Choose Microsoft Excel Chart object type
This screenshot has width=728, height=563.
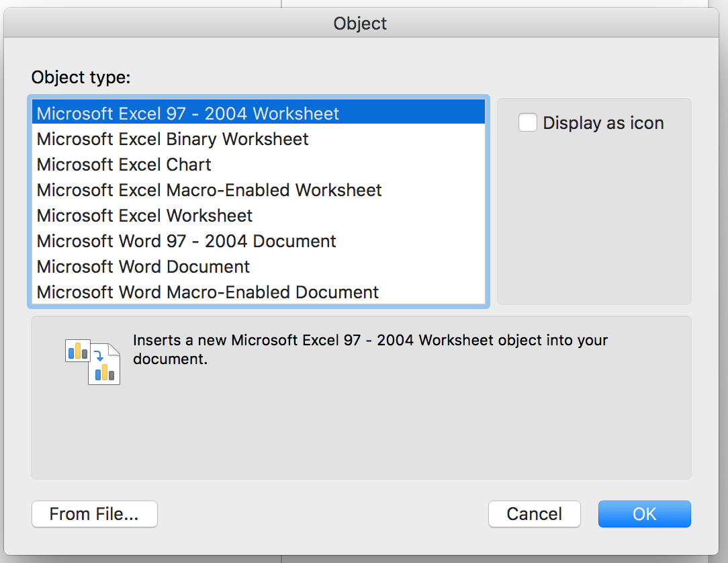pyautogui.click(x=258, y=165)
